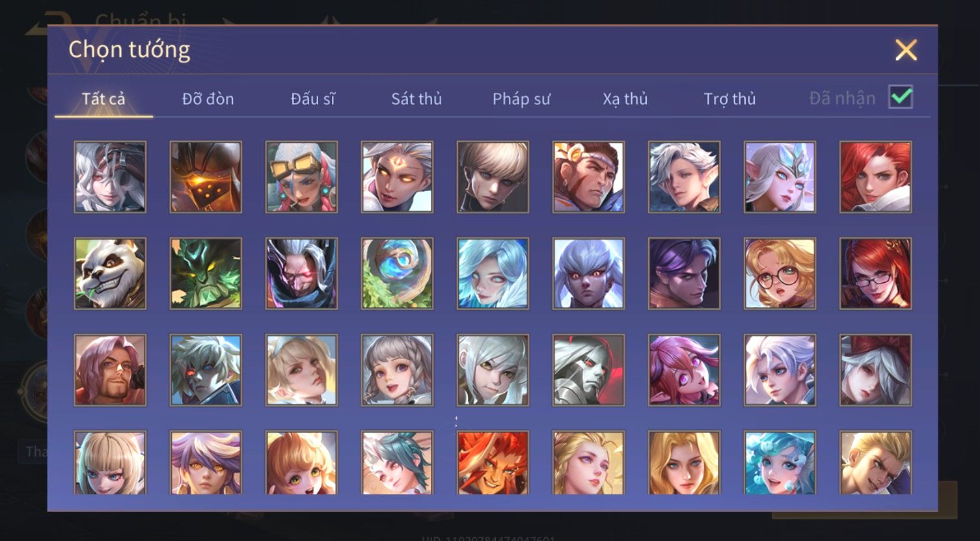The width and height of the screenshot is (980, 541).
Task: Select the Tất cả tab
Action: tap(103, 99)
